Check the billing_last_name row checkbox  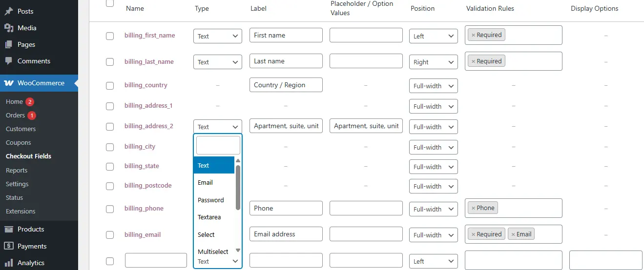(x=110, y=62)
